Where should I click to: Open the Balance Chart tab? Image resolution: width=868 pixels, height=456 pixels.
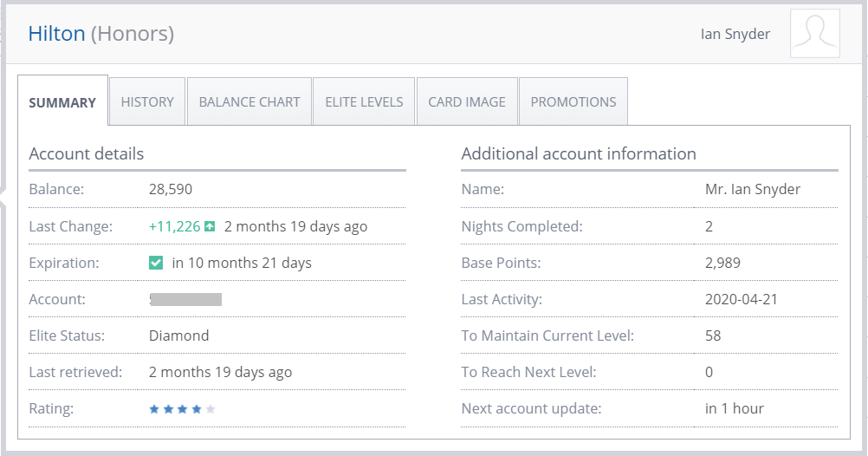tap(249, 102)
